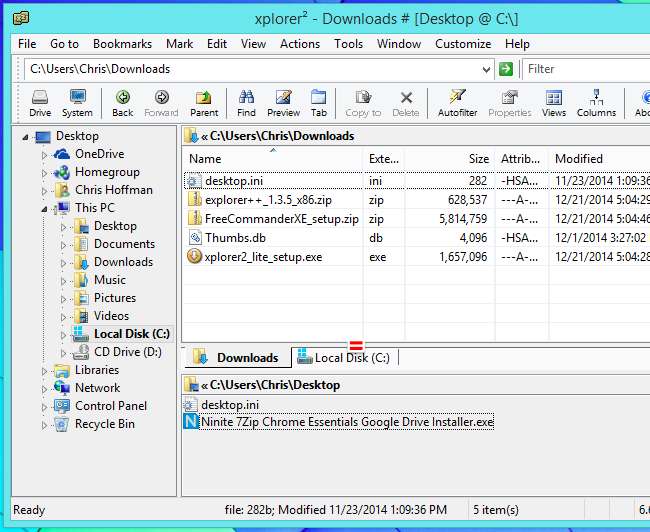The width and height of the screenshot is (650, 532).
Task: Click the green Go arrow beside address bar
Action: (506, 69)
